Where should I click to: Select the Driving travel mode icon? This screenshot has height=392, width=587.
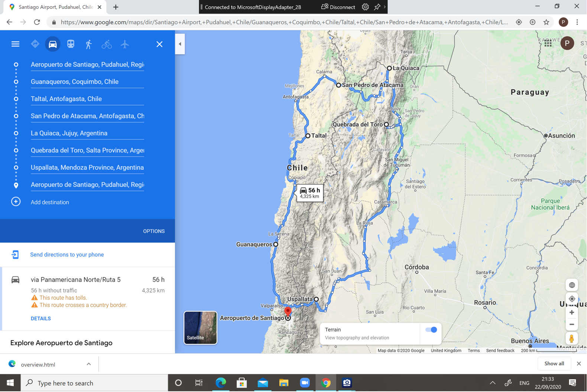(53, 44)
